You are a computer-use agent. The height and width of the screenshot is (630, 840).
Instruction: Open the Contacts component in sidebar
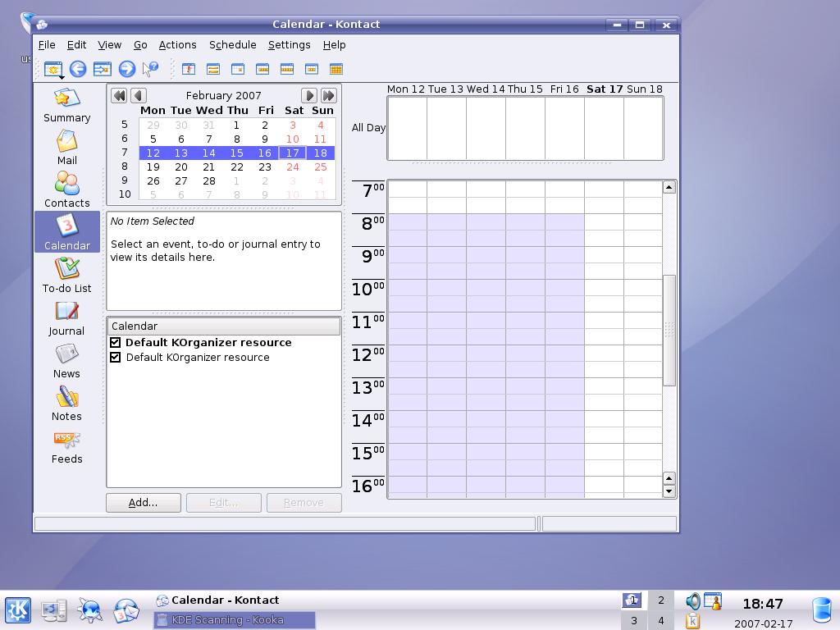[67, 190]
